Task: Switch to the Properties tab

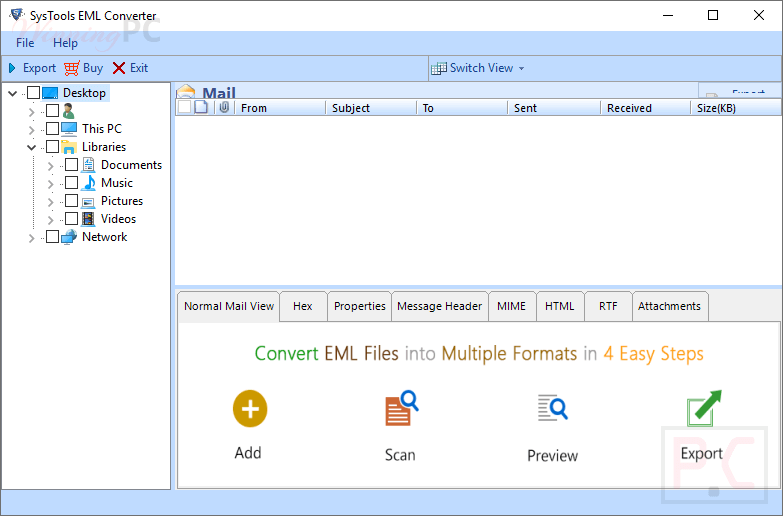Action: [360, 306]
